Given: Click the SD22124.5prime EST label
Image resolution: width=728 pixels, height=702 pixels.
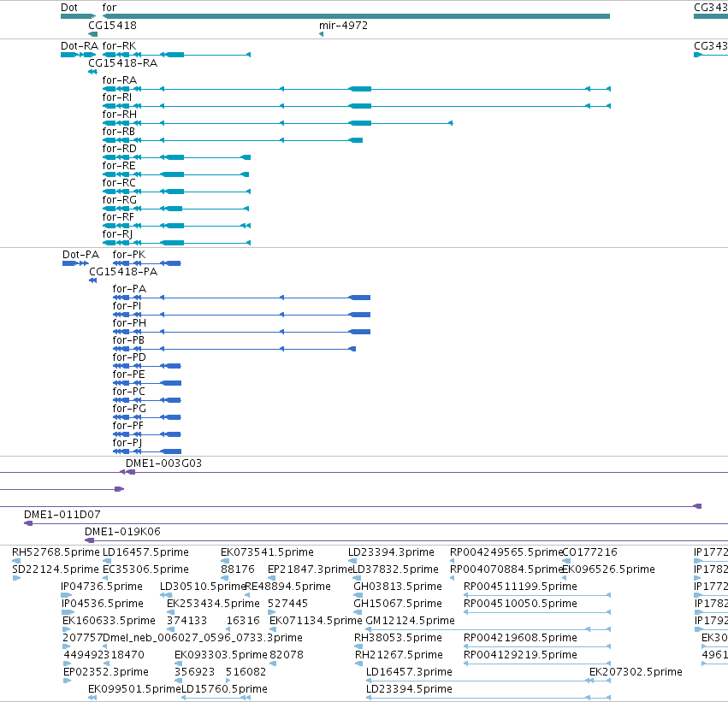Looking at the screenshot, I should coord(56,569).
